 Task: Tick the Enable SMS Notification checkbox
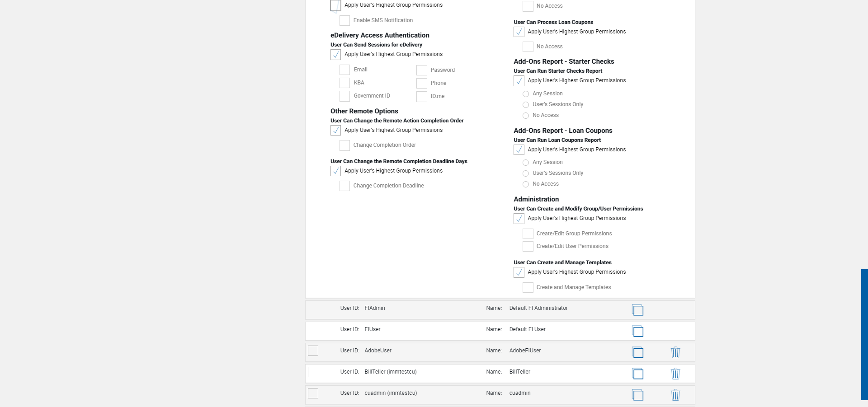(x=344, y=20)
